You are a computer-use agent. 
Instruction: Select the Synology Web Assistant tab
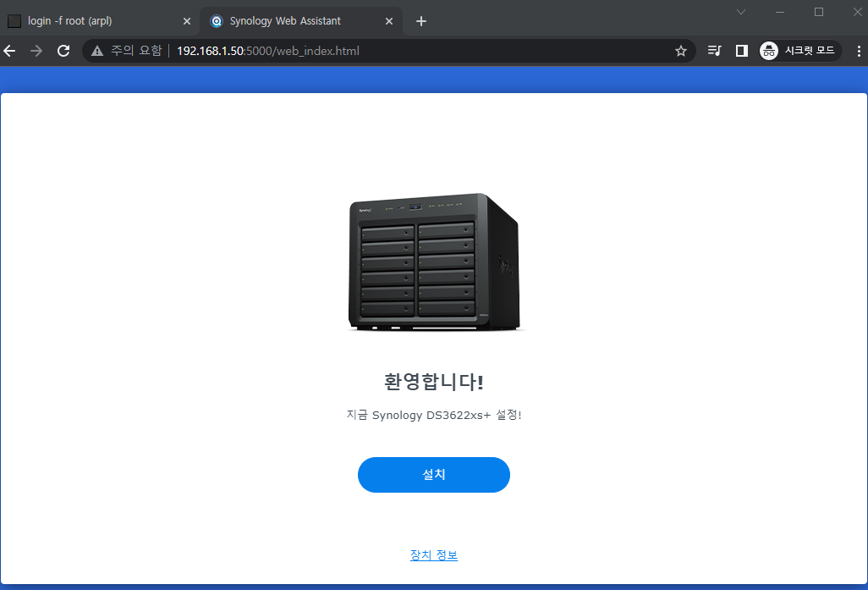tap(301, 21)
